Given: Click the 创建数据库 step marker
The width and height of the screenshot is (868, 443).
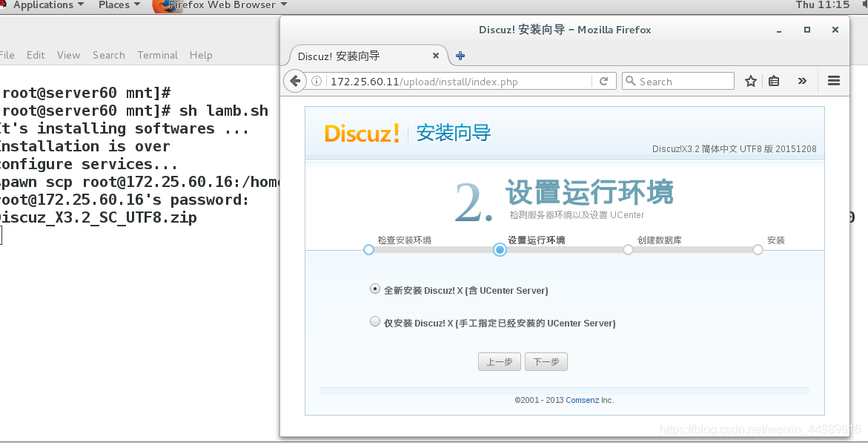Looking at the screenshot, I should pyautogui.click(x=628, y=249).
